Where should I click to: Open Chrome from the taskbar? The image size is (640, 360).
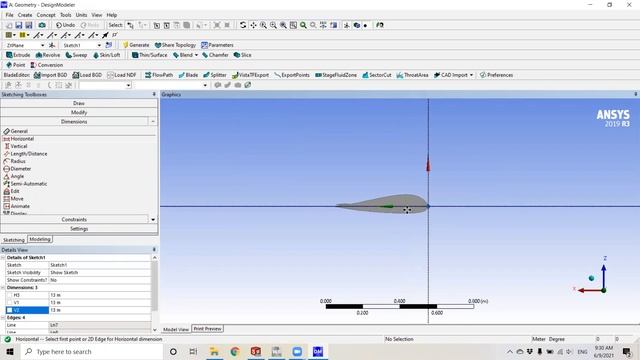tap(235, 351)
